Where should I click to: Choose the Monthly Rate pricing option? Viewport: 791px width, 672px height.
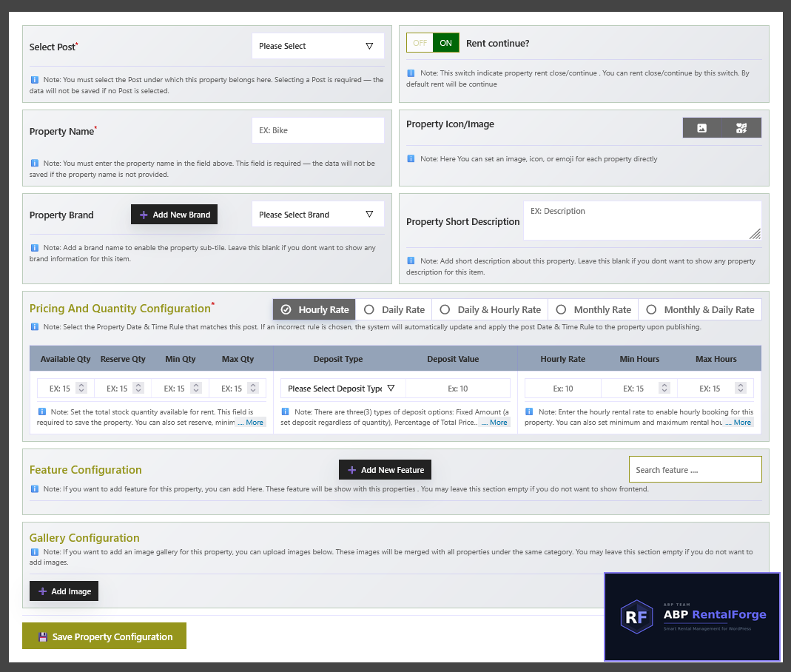593,310
